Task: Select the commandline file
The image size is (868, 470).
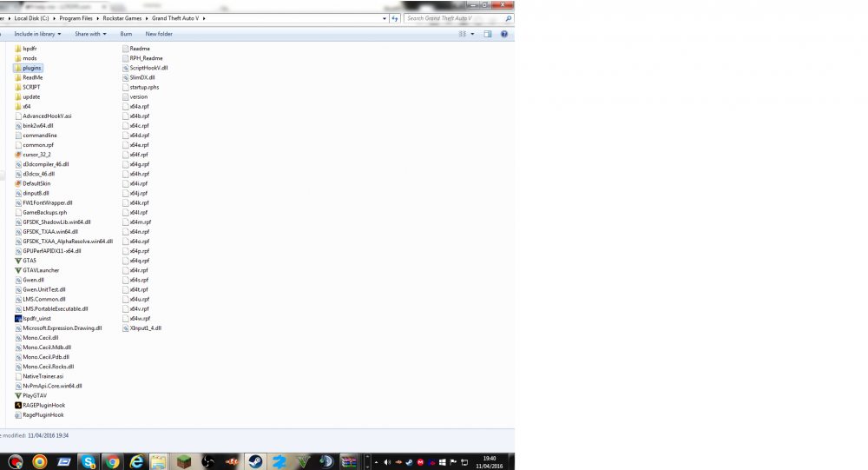Action: pos(36,136)
